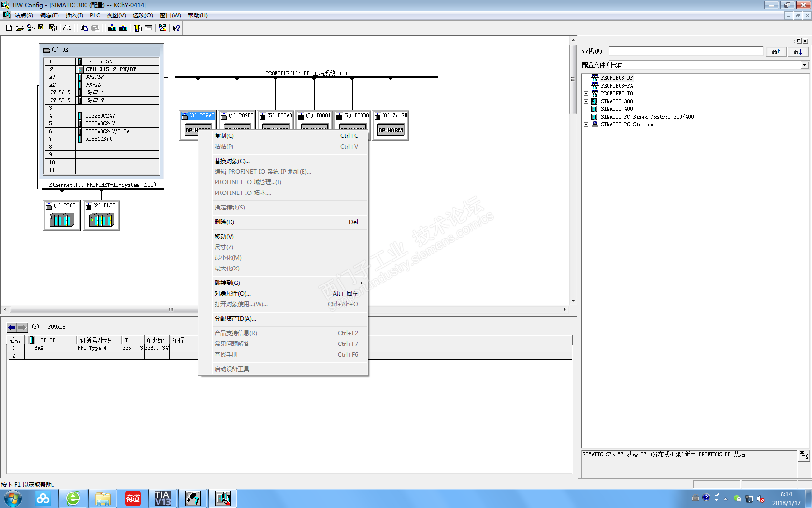The height and width of the screenshot is (508, 812).
Task: Click the Open station folder icon
Action: pyautogui.click(x=19, y=28)
